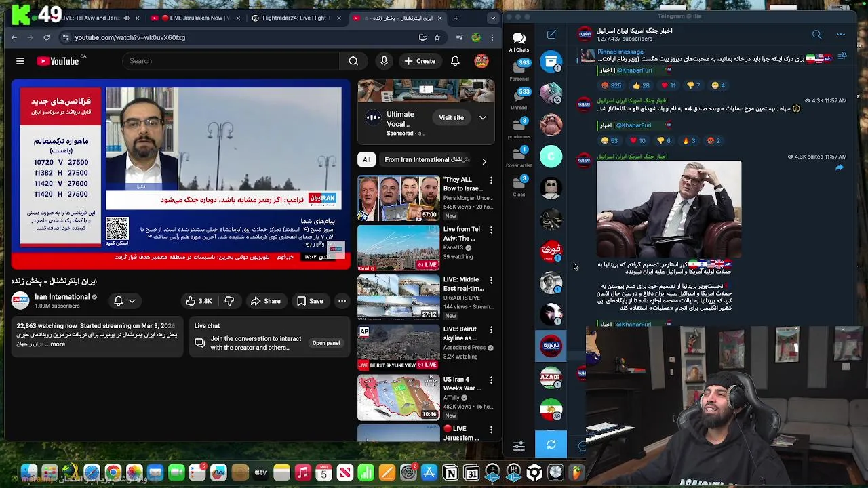Like the live stream with 3.8K likes
The image size is (868, 488).
(x=199, y=301)
